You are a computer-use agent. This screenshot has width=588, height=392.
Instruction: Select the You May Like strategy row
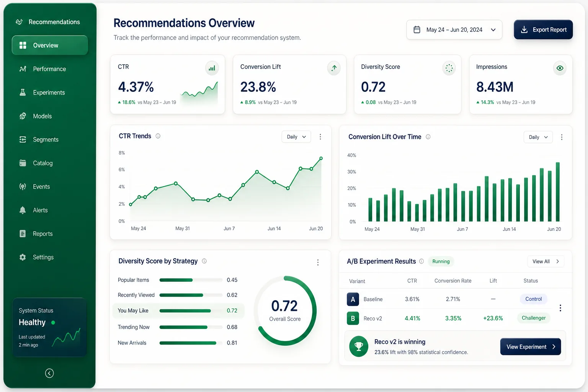click(x=178, y=310)
